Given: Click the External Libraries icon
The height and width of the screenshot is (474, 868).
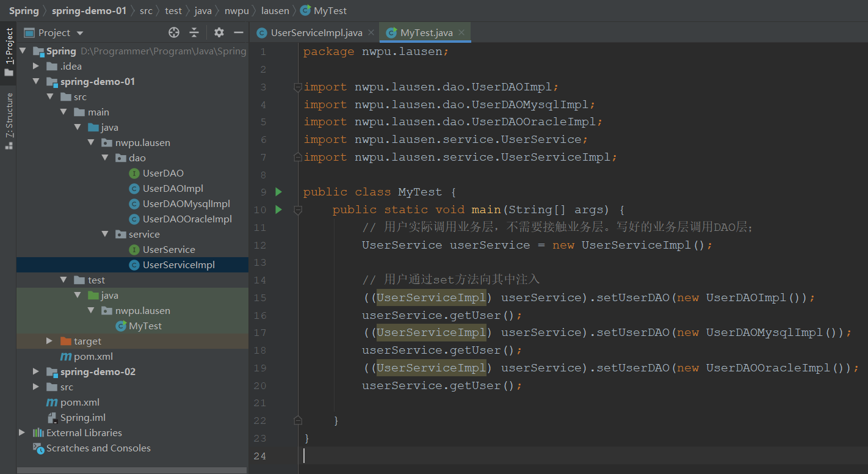Looking at the screenshot, I should click(x=38, y=432).
